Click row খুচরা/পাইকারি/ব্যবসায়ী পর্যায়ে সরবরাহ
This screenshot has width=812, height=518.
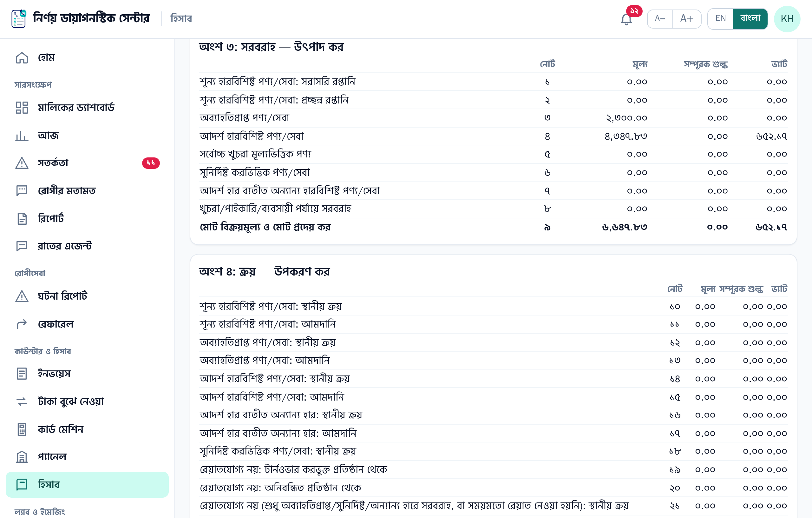pyautogui.click(x=493, y=209)
